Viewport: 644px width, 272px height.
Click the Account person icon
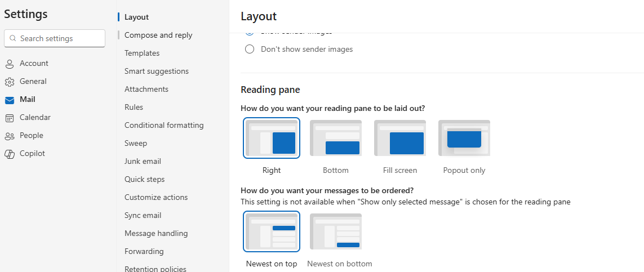(10, 64)
